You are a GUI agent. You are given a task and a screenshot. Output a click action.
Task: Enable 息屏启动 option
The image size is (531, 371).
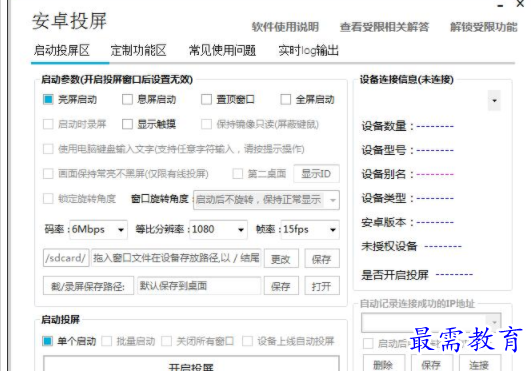tap(127, 100)
